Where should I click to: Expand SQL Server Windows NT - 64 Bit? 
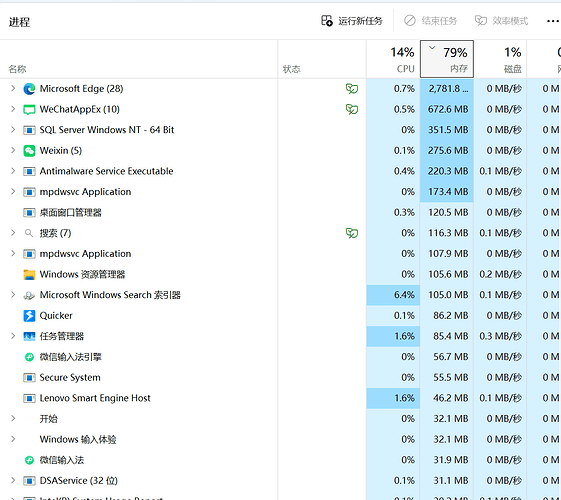click(13, 129)
